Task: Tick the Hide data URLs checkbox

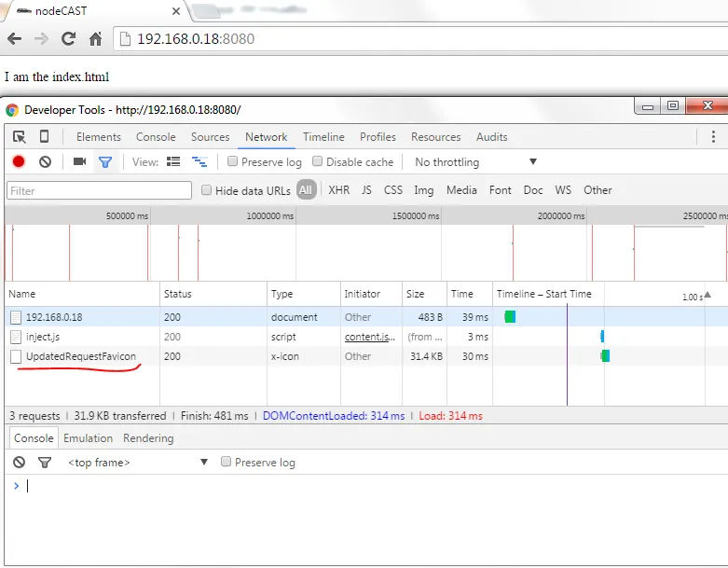Action: [x=206, y=190]
